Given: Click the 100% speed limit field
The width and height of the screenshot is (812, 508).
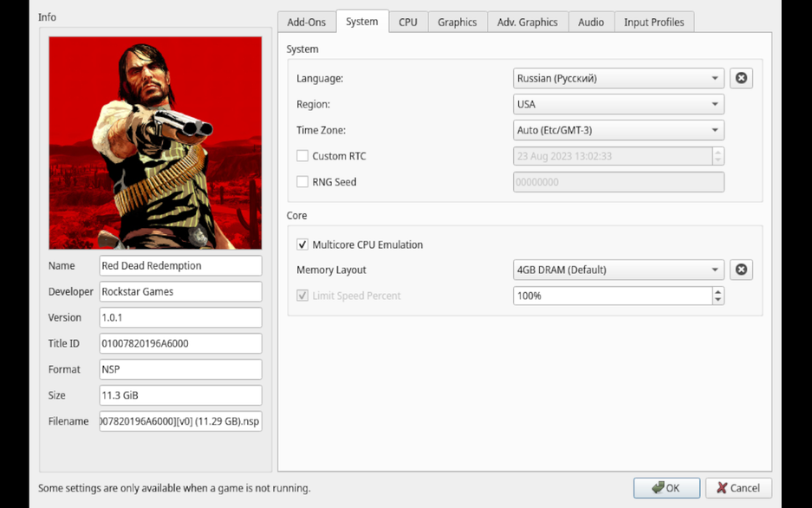Looking at the screenshot, I should pos(613,296).
